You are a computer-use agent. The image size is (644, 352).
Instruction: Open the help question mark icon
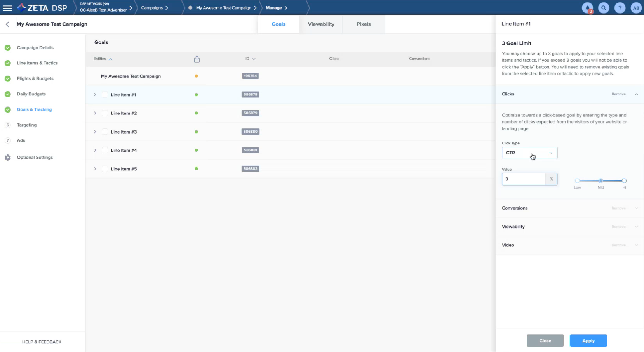[x=620, y=8]
